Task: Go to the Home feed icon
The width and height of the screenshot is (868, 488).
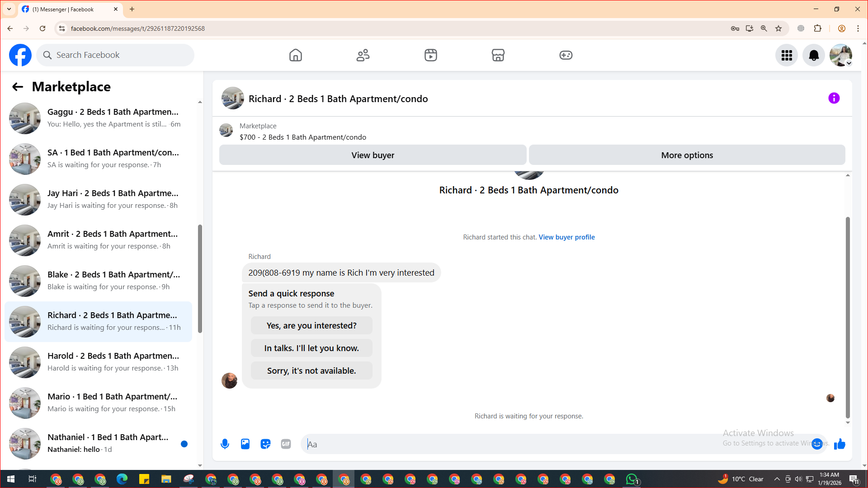Action: (x=296, y=55)
